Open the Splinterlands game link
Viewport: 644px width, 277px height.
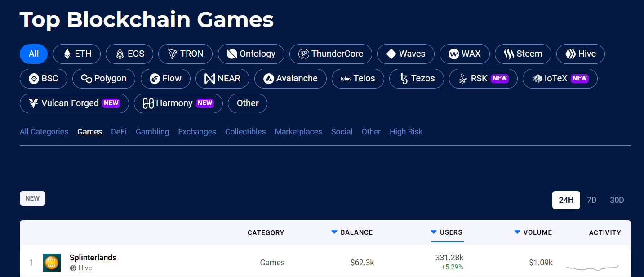tap(93, 258)
